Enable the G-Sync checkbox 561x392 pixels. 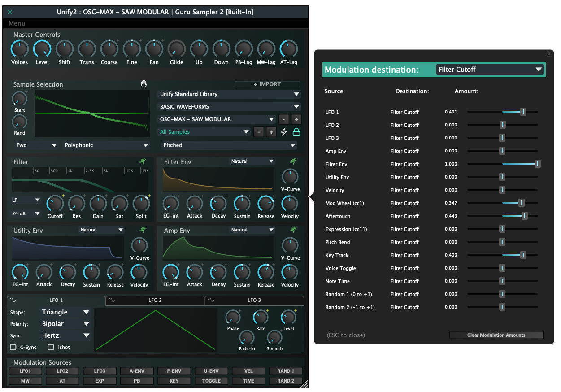coord(13,347)
